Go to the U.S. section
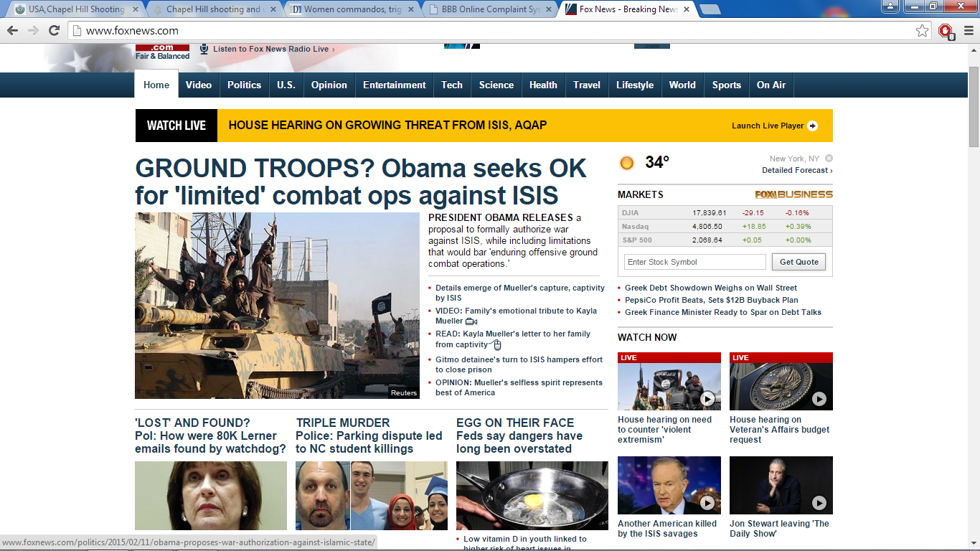Image resolution: width=980 pixels, height=551 pixels. click(286, 85)
